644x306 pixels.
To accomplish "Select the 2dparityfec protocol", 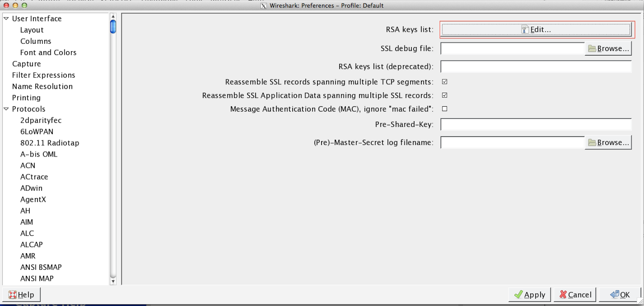I will [41, 120].
